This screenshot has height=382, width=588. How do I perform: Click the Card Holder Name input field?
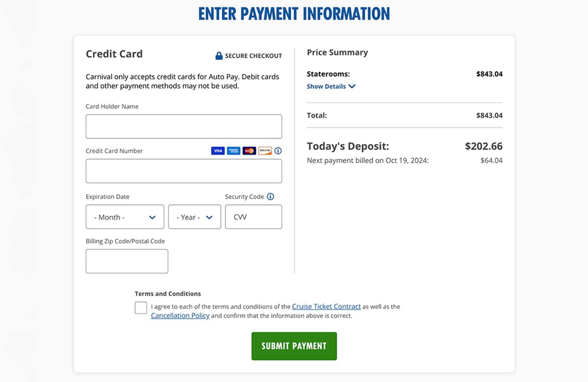184,126
